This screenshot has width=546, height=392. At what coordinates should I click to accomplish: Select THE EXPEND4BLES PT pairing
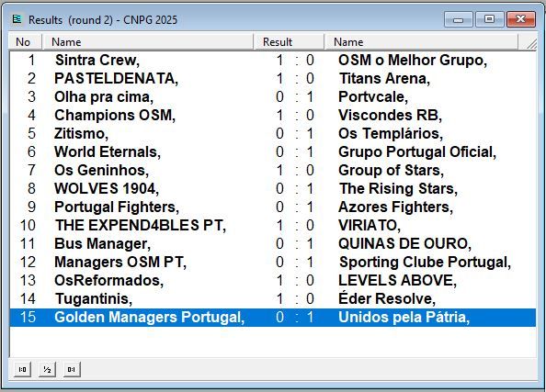(273, 226)
